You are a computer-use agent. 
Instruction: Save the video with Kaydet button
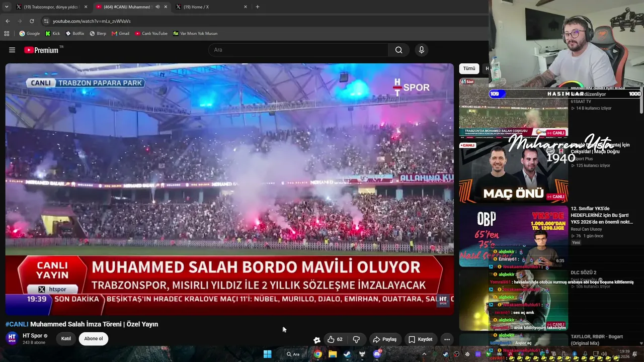pyautogui.click(x=420, y=339)
